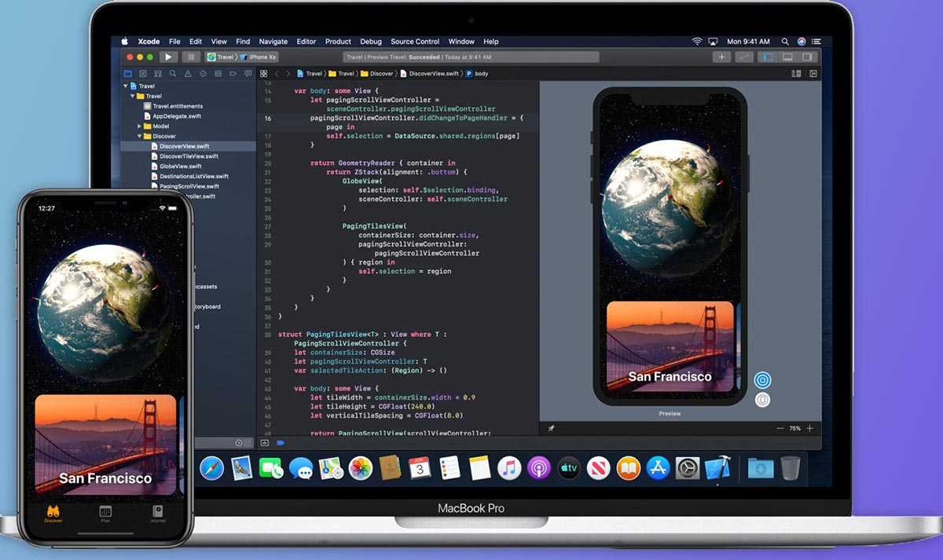Open the Source Control menu

(415, 42)
